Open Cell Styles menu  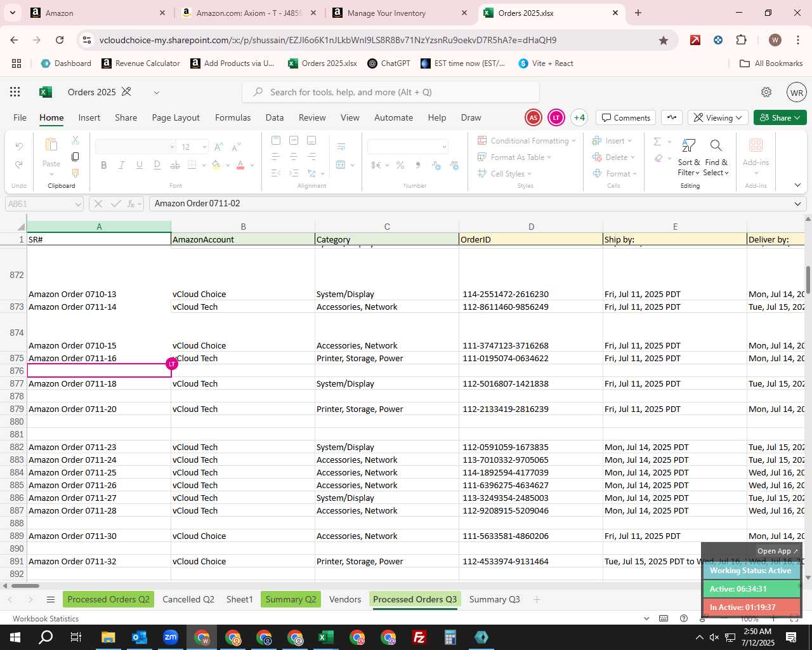(x=505, y=174)
